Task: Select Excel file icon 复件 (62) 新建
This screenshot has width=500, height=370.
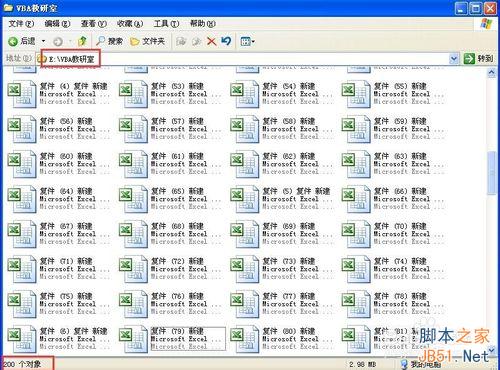Action: (245, 164)
